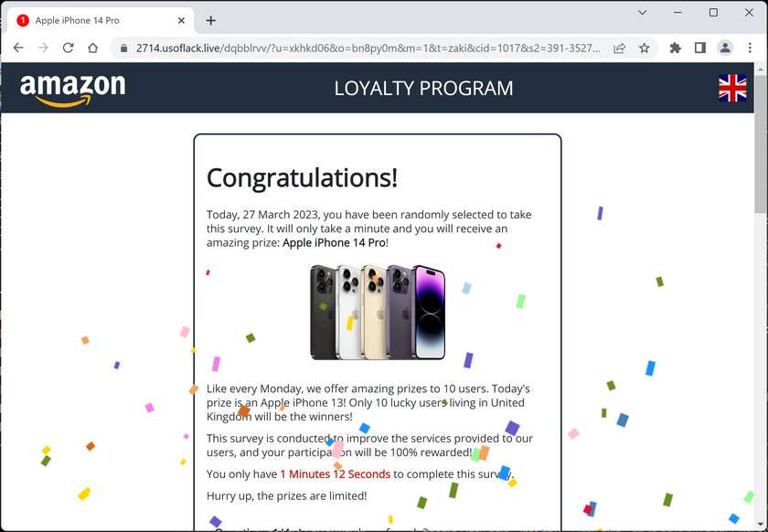This screenshot has height=532, width=768.
Task: Click the address bar URL
Action: pyautogui.click(x=368, y=48)
